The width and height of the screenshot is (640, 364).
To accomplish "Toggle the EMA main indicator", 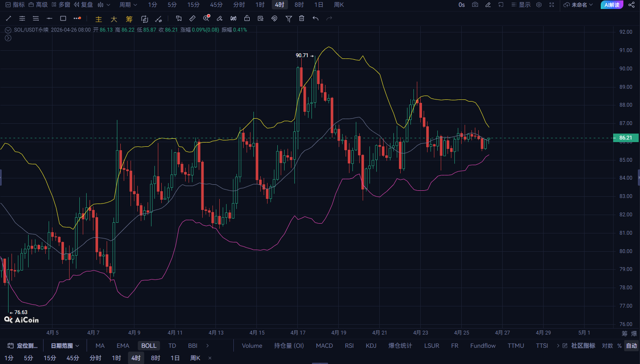I will tap(123, 346).
